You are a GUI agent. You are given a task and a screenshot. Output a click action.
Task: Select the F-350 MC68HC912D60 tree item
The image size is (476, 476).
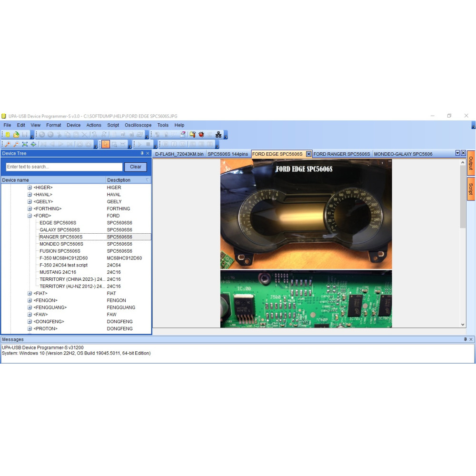click(63, 258)
